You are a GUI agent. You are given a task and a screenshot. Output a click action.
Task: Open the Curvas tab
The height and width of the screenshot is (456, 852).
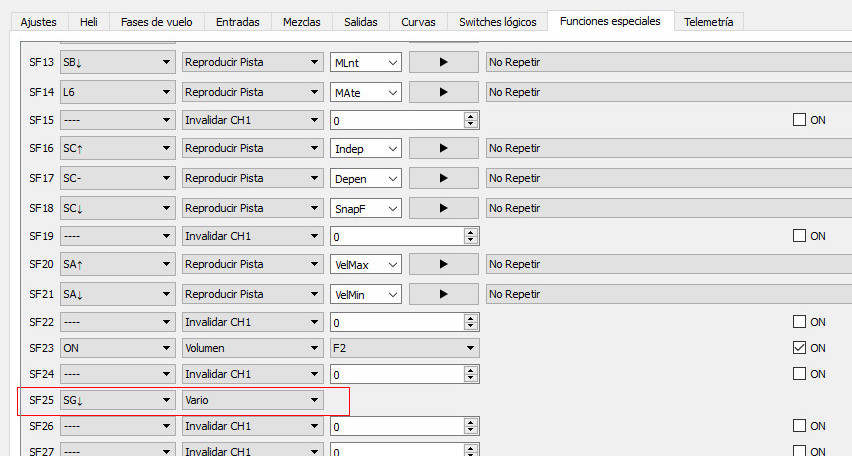pyautogui.click(x=418, y=21)
